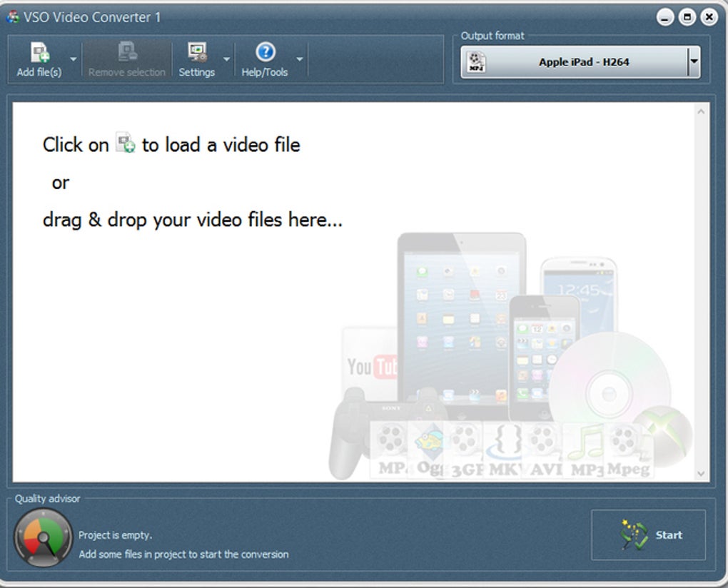The image size is (728, 588).
Task: Open the Add file(s) dropdown arrow
Action: click(x=74, y=59)
